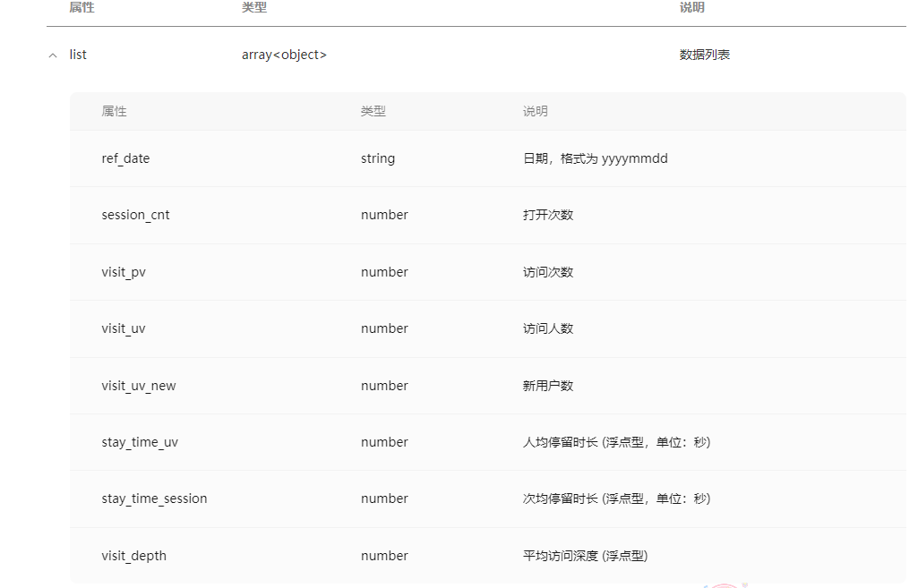
Task: Click 'number' type in stay_time_uv row
Action: (x=384, y=442)
